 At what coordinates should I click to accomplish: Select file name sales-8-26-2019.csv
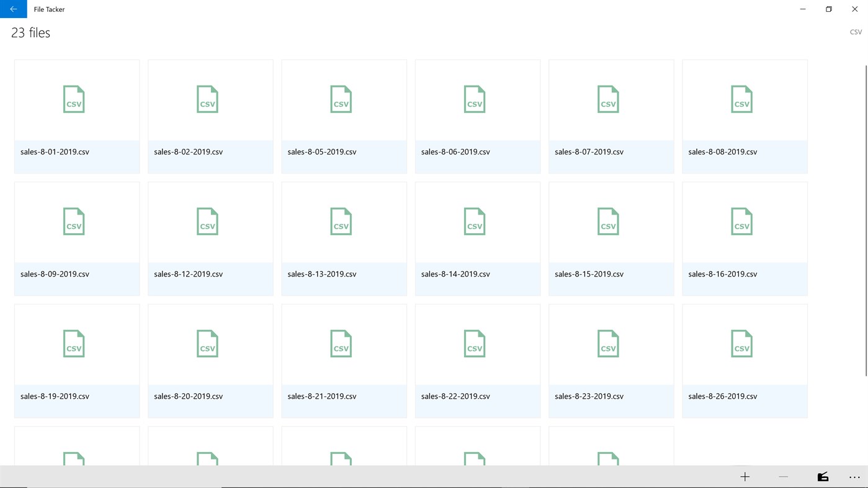723,396
